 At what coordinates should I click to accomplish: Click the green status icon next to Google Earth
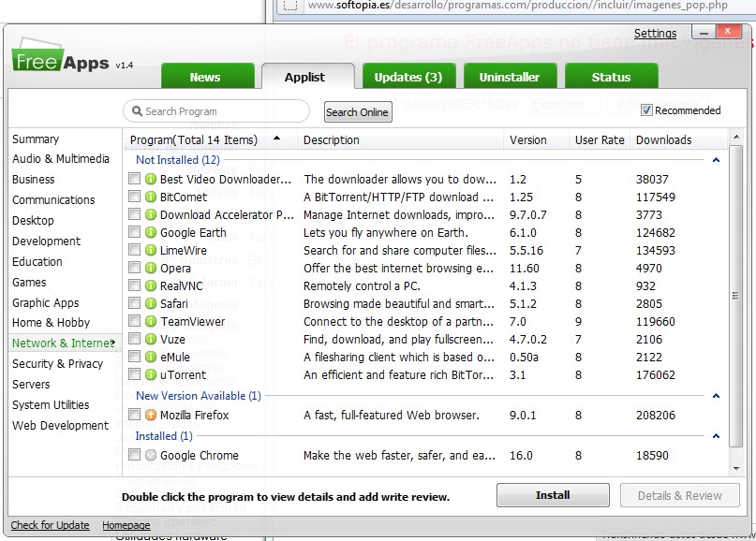coord(151,232)
